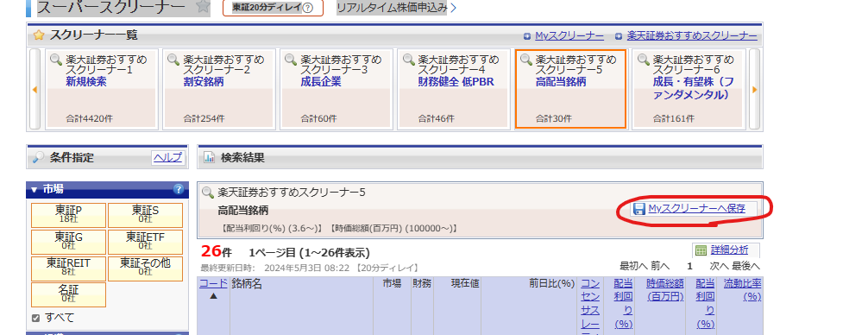Collapse the 市場 section header
Screen dimensions: 868x335
pos(107,189)
